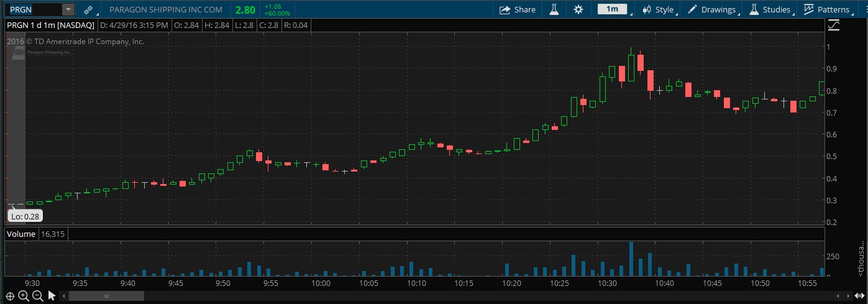Click the symbol link clip icon
The height and width of the screenshot is (304, 868).
[88, 10]
